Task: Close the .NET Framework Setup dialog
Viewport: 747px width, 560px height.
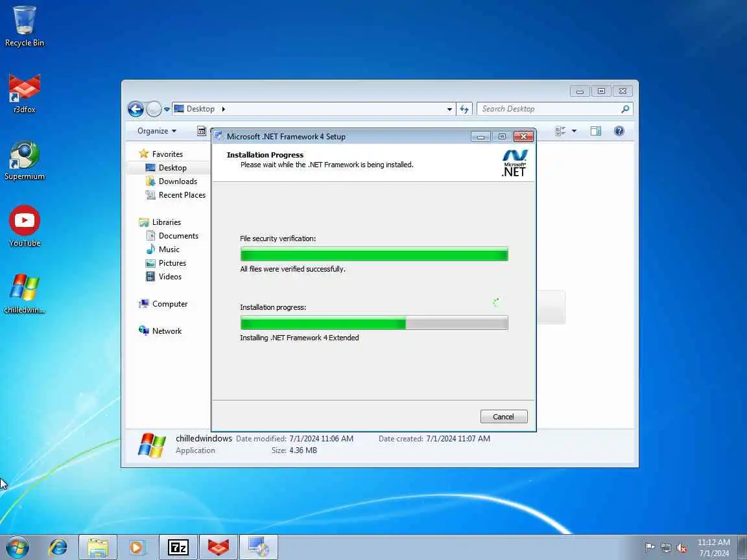Action: [523, 137]
